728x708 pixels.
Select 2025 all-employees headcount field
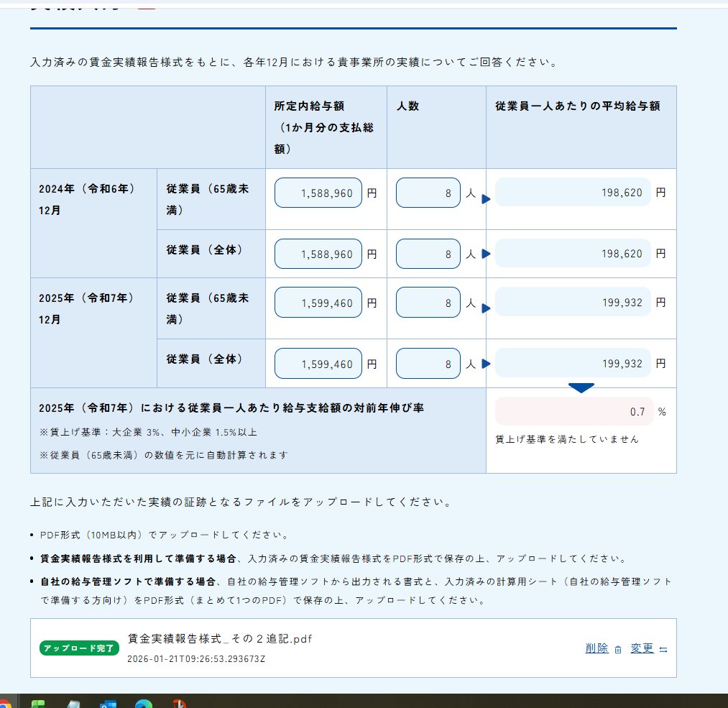[x=428, y=364]
